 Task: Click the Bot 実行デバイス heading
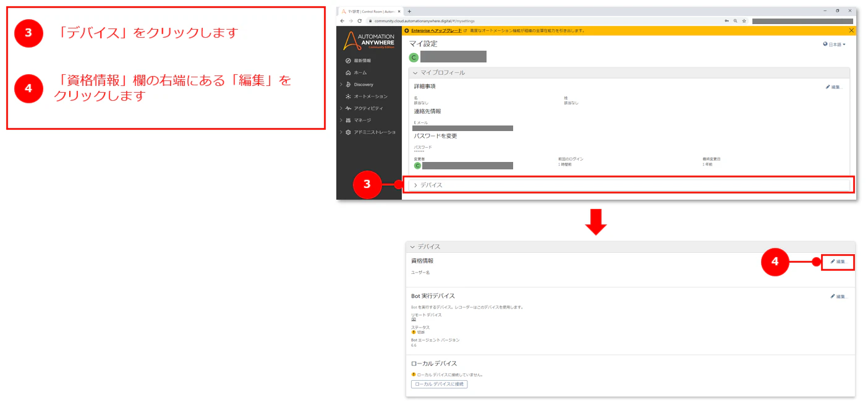(433, 296)
